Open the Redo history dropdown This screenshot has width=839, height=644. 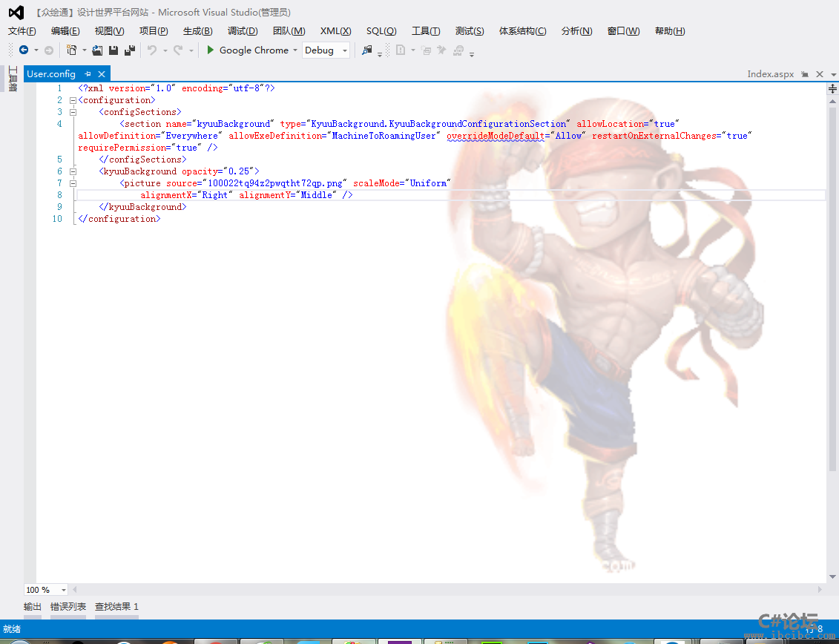[x=191, y=50]
